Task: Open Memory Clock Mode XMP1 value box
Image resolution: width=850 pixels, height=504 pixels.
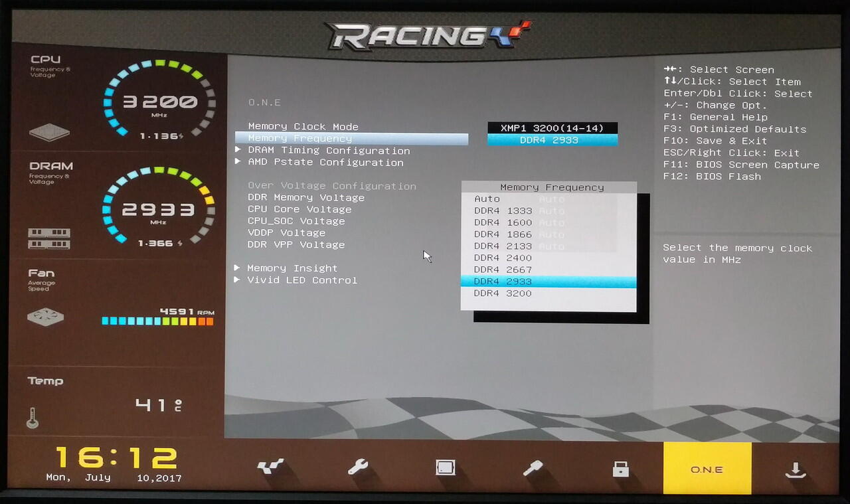Action: click(x=552, y=127)
